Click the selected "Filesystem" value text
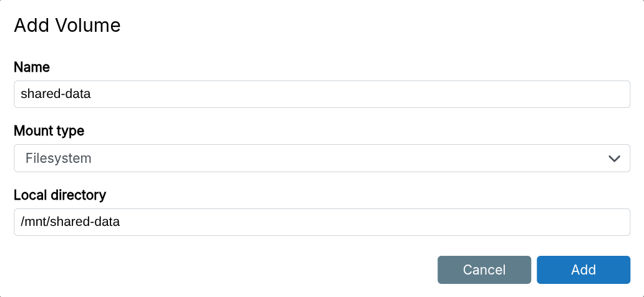Viewport: 644px width, 297px height. tap(59, 158)
